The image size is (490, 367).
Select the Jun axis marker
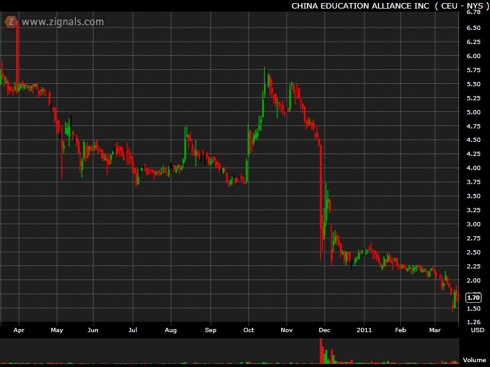[93, 330]
